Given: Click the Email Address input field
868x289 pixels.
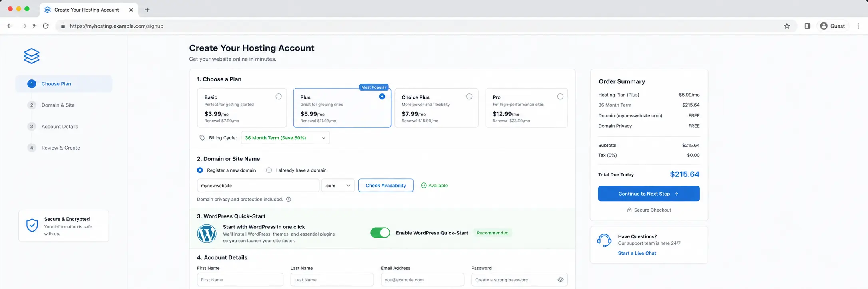Looking at the screenshot, I should click(x=422, y=280).
